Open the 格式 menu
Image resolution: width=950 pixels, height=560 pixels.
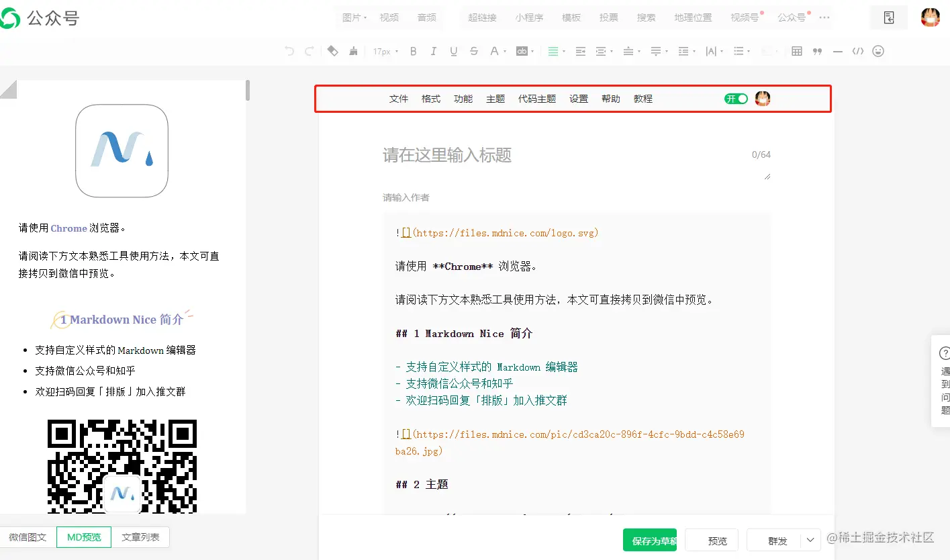pos(431,99)
